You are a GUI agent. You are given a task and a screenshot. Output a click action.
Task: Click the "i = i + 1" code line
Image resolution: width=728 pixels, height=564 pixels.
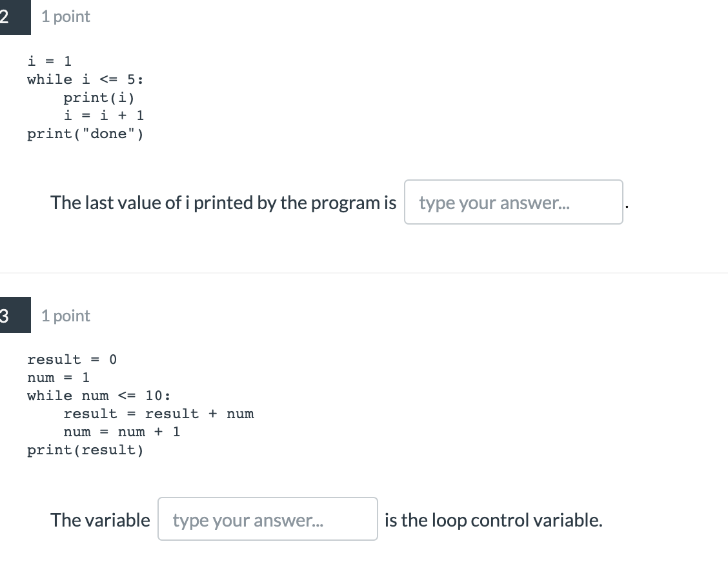(103, 116)
